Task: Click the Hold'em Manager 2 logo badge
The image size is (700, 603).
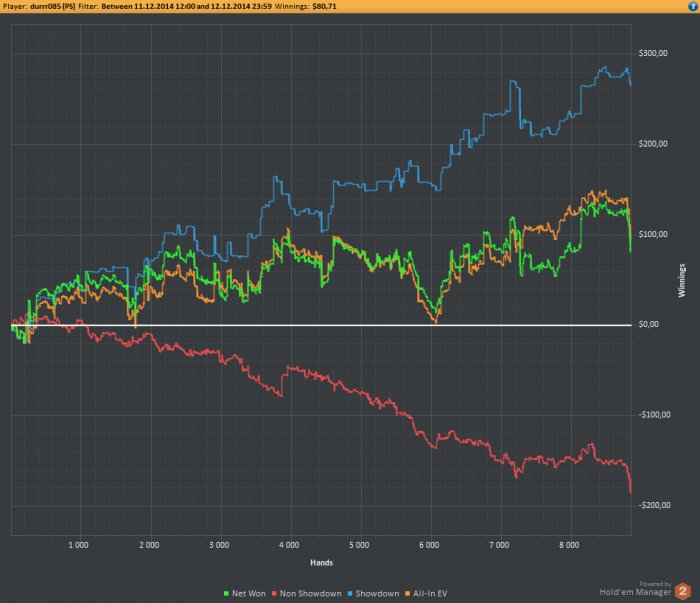Action: [x=682, y=591]
